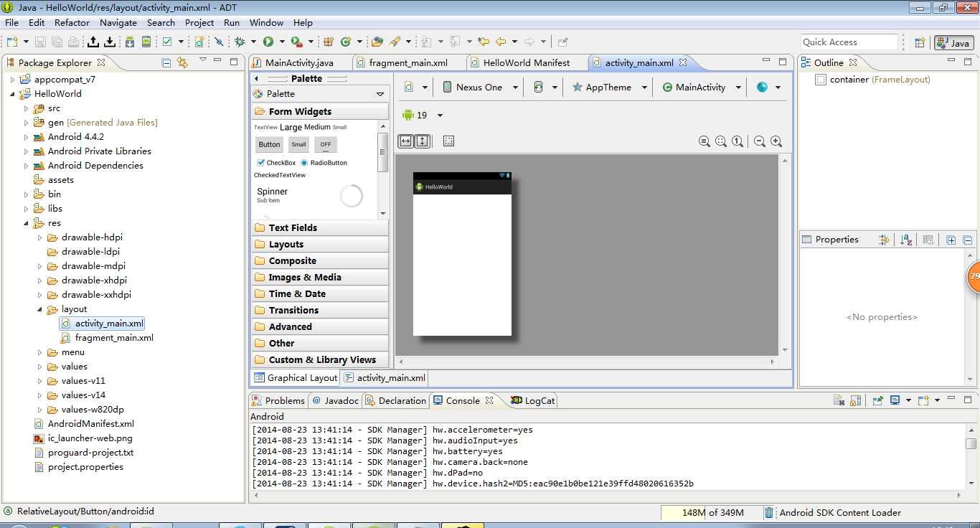Click Toggle Advanced Properties icon in Properties
The height and width of the screenshot is (528, 980).
pos(884,240)
